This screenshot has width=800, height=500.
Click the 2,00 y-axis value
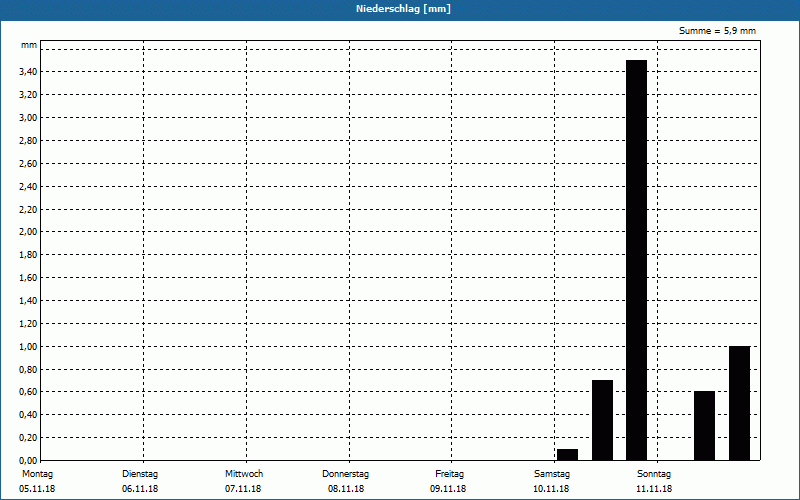tap(28, 232)
